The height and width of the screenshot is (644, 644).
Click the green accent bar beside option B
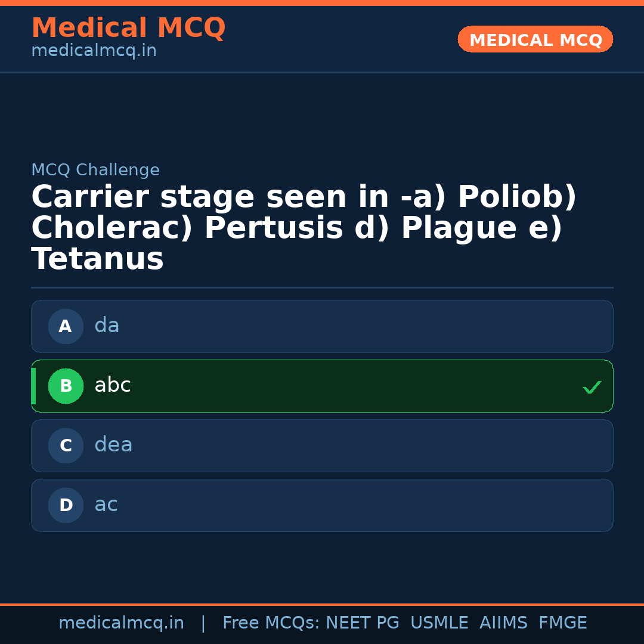(34, 386)
